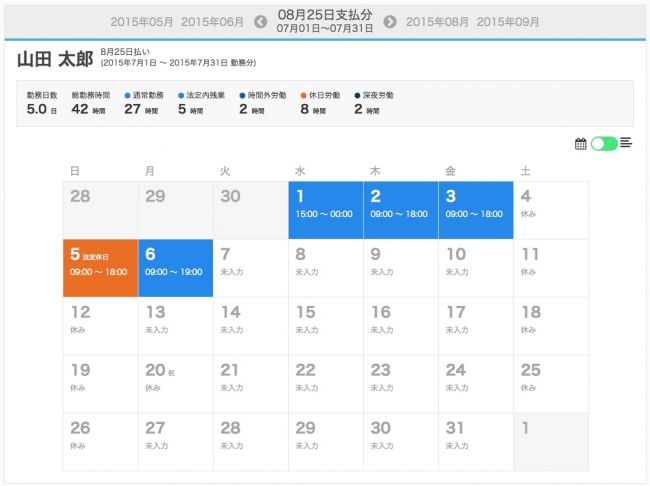650x486 pixels.
Task: Click the 08月25日支払分 period title
Action: point(325,15)
